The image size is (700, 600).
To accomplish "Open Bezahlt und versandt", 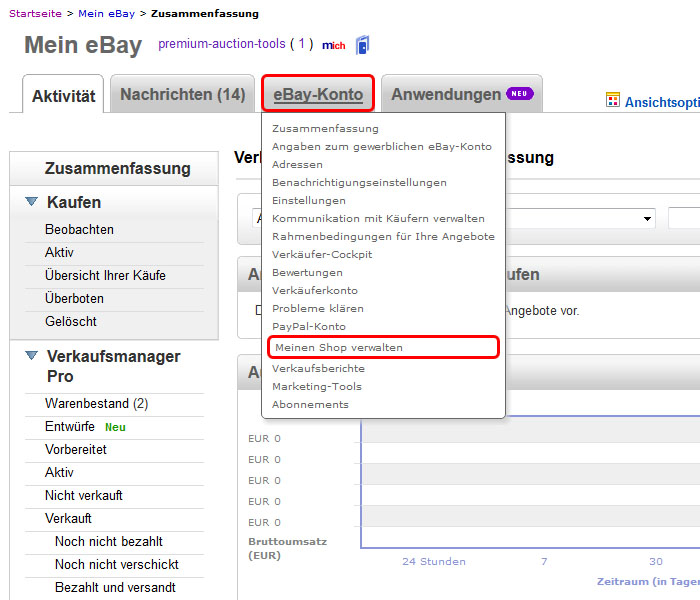I will click(115, 588).
